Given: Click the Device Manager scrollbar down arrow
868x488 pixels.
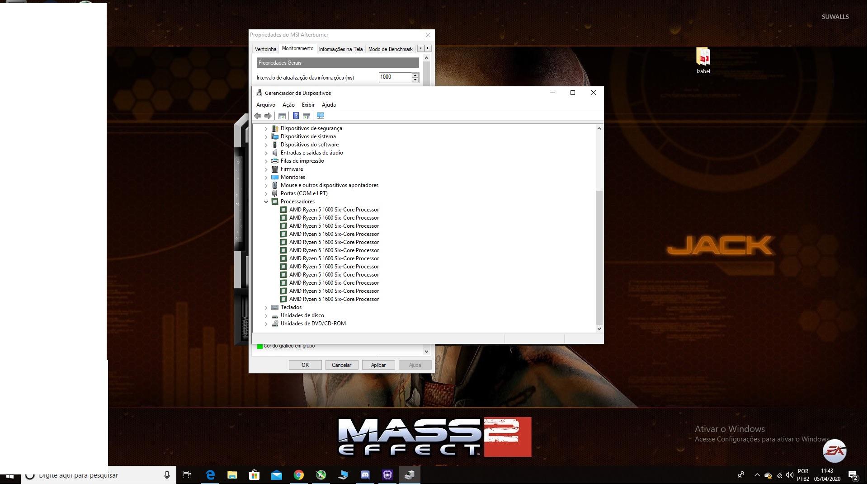Looking at the screenshot, I should tap(599, 329).
